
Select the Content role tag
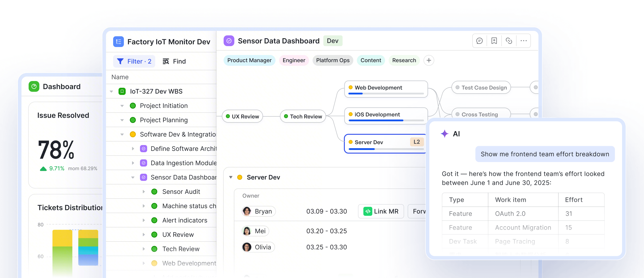pyautogui.click(x=371, y=60)
